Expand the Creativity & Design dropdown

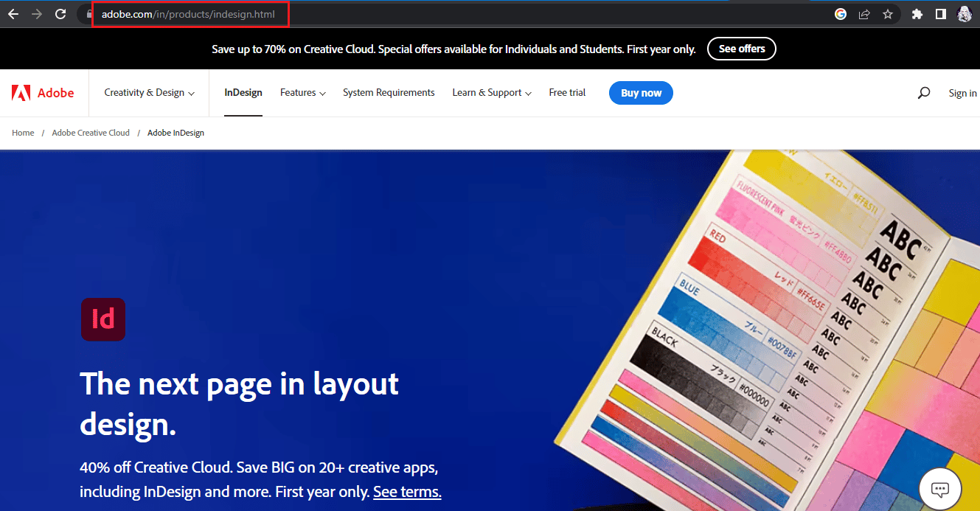[x=150, y=93]
